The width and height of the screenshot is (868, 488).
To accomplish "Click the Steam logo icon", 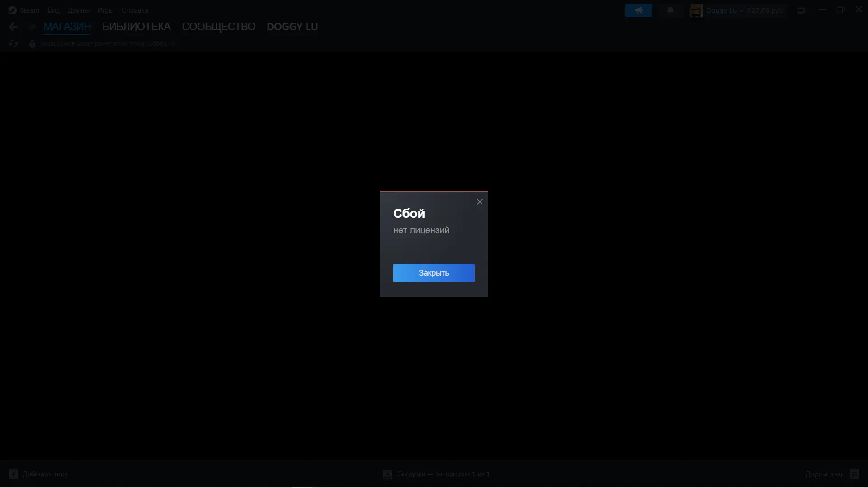I will click(x=12, y=10).
